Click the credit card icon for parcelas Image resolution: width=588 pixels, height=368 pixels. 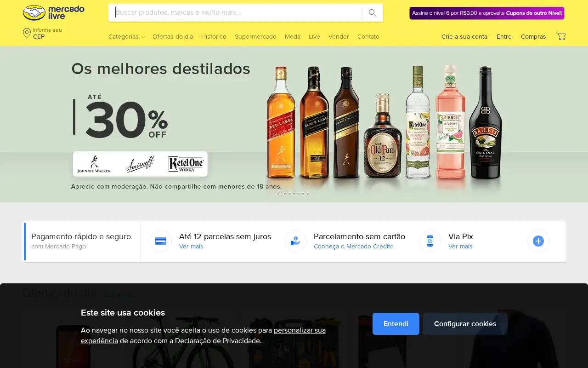pos(161,241)
